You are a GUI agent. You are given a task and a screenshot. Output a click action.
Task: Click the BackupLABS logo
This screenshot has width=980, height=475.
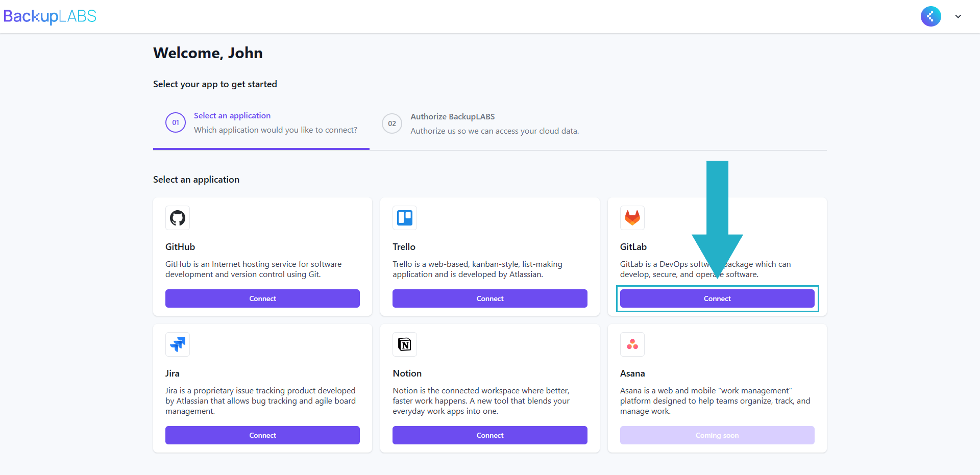[x=50, y=16]
